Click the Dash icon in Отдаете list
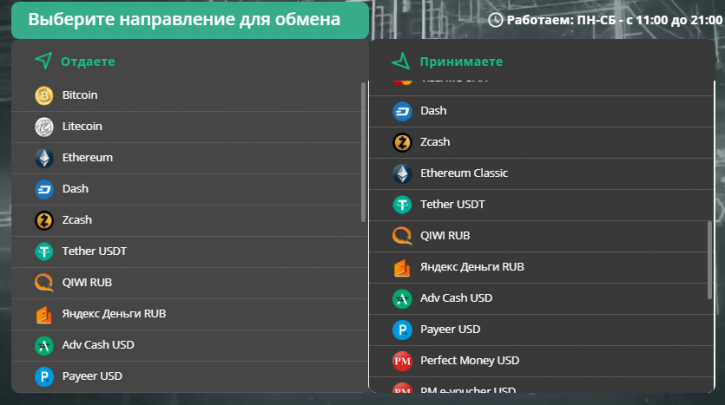The image size is (725, 405). point(44,189)
